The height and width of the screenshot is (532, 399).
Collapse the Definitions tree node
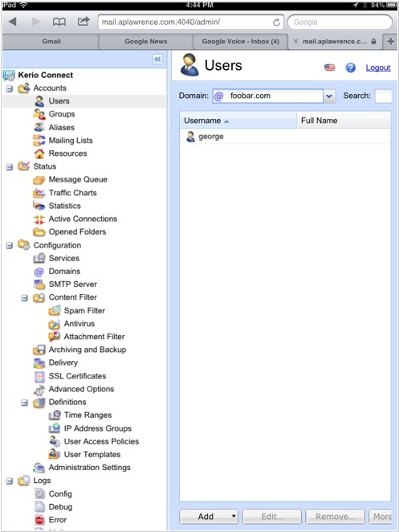[x=24, y=403]
